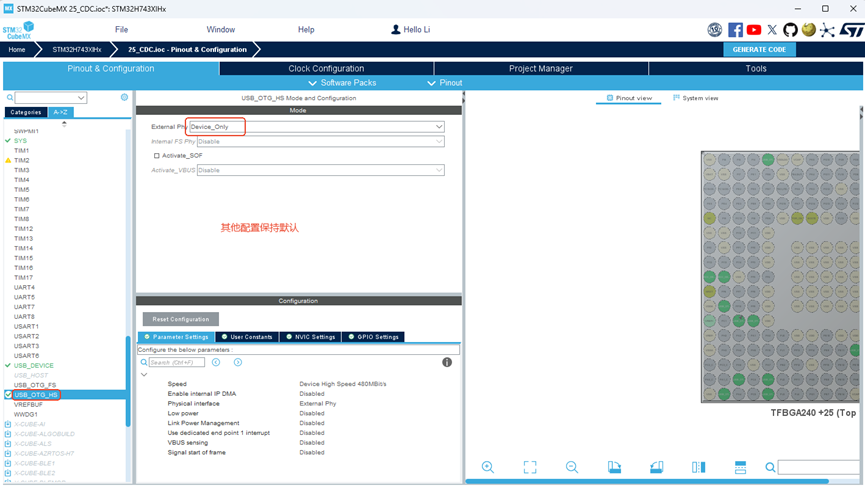Screen dimensions: 865x488
Task: Go to previous parameter search result
Action: coord(216,362)
